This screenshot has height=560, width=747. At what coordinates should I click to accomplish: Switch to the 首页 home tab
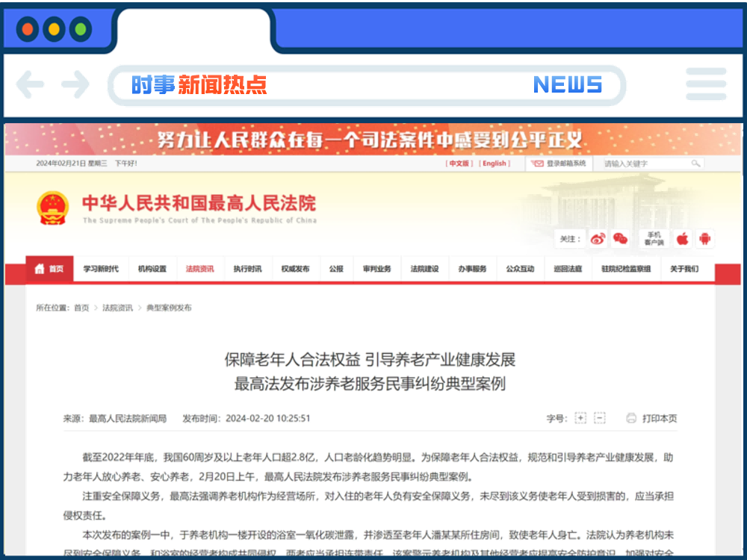point(49,269)
